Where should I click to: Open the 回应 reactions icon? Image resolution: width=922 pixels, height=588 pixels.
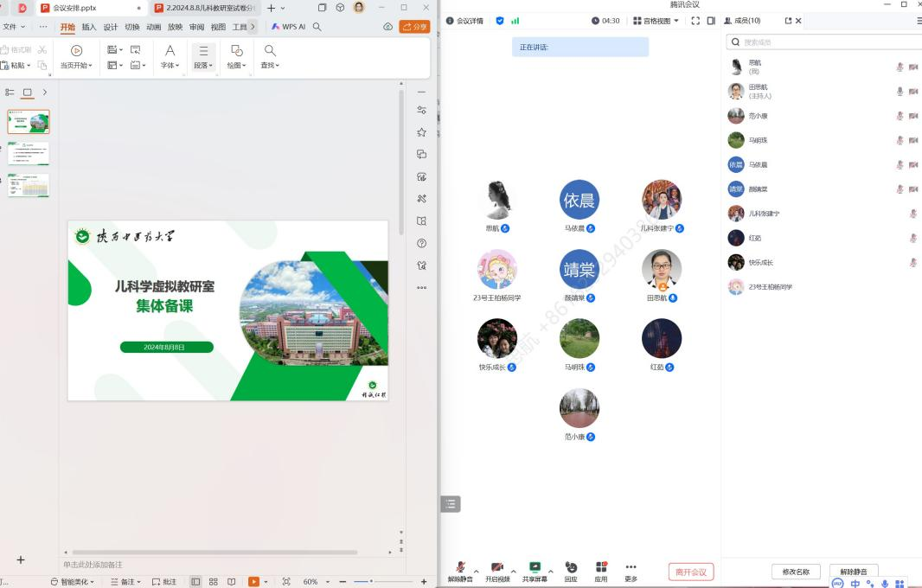pos(571,567)
